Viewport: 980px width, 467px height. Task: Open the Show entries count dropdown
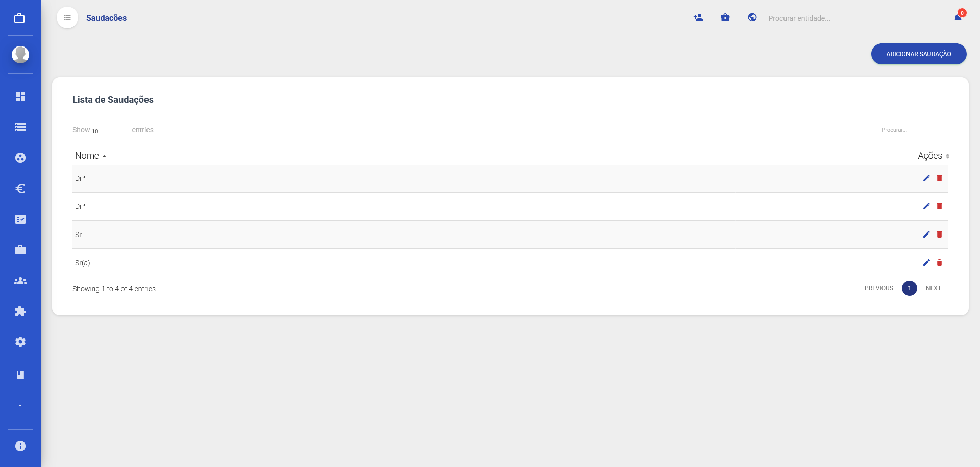110,131
